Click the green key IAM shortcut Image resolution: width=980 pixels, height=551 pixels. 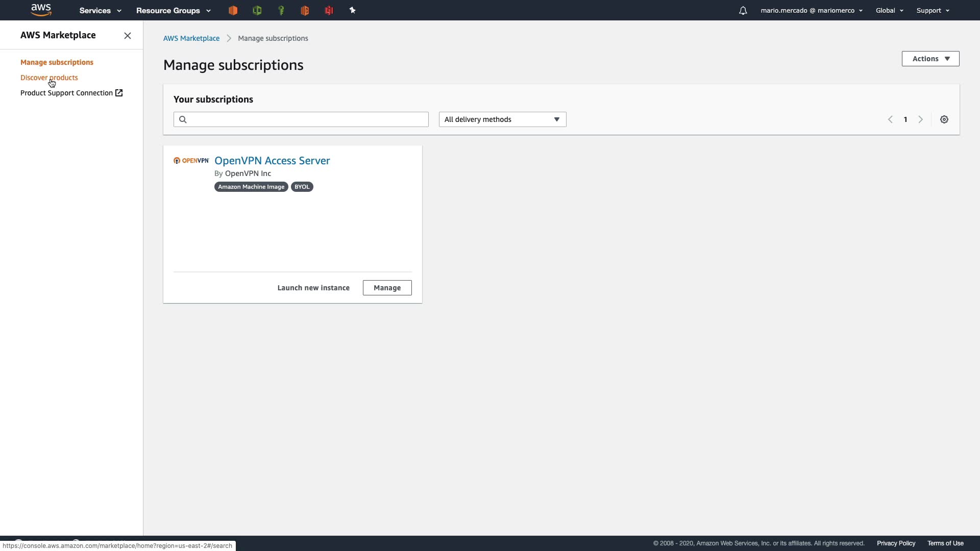click(281, 10)
